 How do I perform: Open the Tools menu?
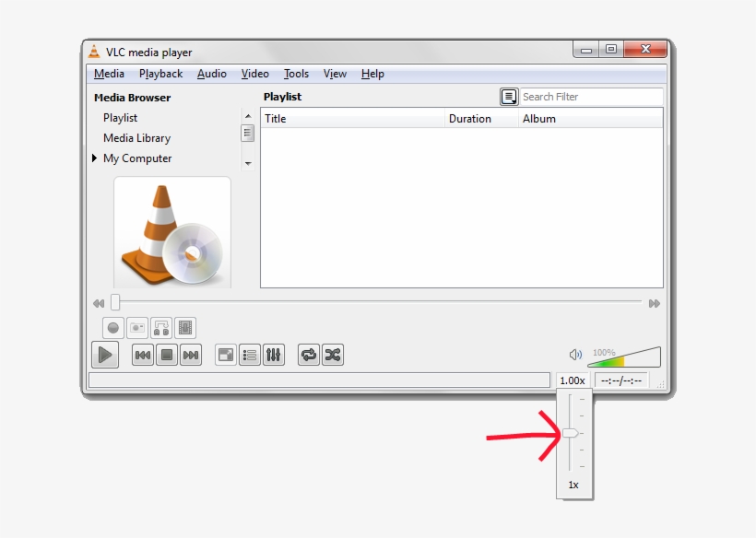pos(296,74)
